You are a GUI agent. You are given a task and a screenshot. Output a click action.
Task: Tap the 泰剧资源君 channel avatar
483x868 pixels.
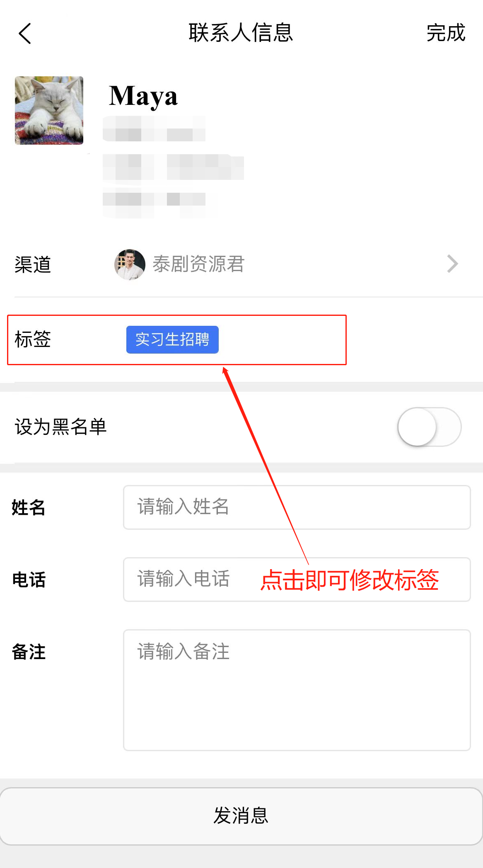click(x=130, y=264)
